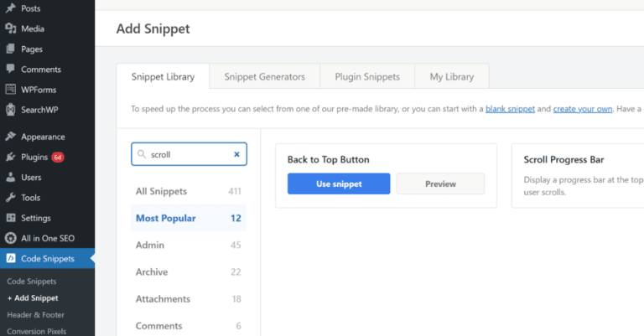Select the Code Snippets main menu item
644x336 pixels.
pyautogui.click(x=47, y=258)
